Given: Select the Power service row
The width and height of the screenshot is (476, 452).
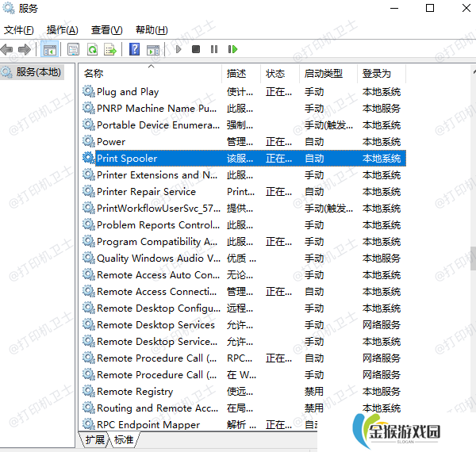Looking at the screenshot, I should 244,141.
